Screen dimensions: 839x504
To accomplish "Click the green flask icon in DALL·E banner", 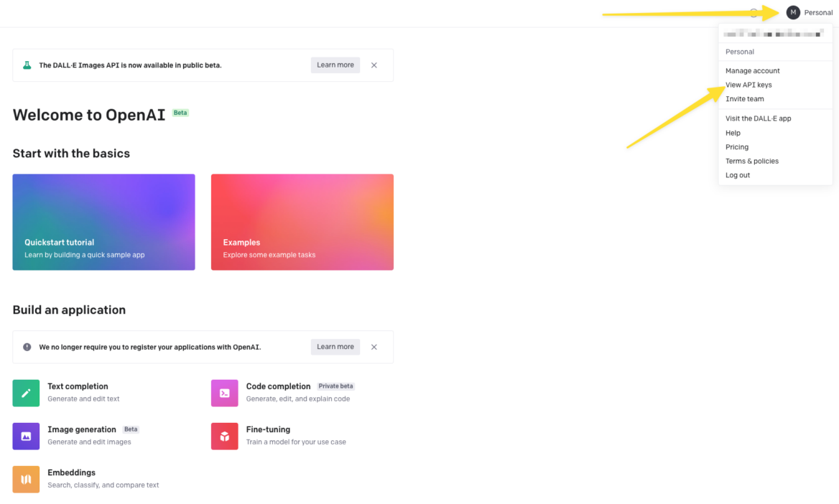I will tap(27, 65).
